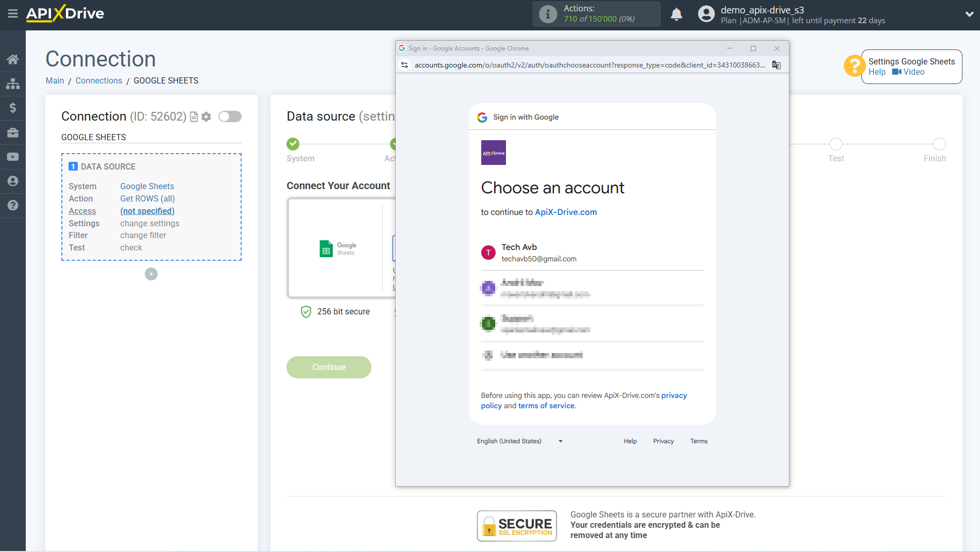Image resolution: width=980 pixels, height=552 pixels.
Task: Open the notifications bell
Action: point(677,14)
